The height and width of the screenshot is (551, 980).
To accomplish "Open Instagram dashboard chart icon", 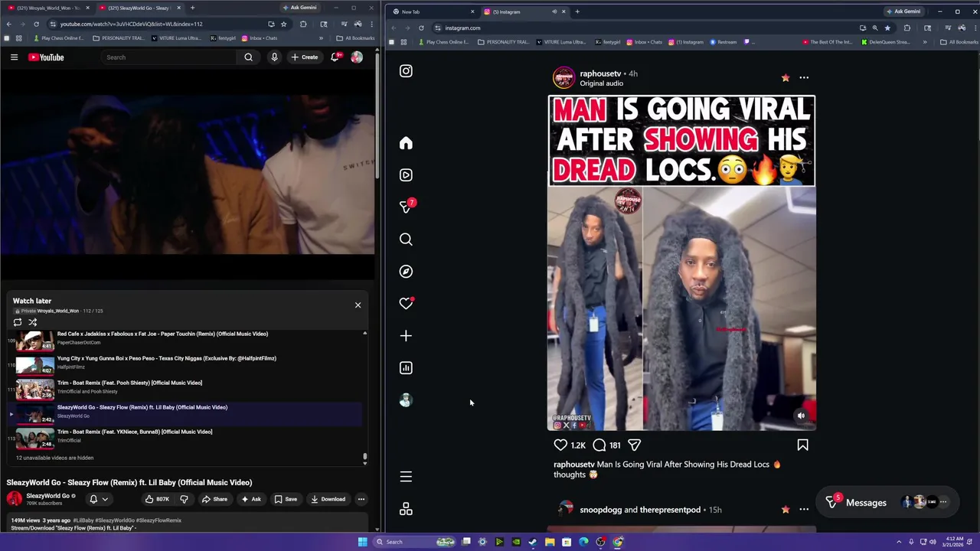I will click(x=406, y=368).
